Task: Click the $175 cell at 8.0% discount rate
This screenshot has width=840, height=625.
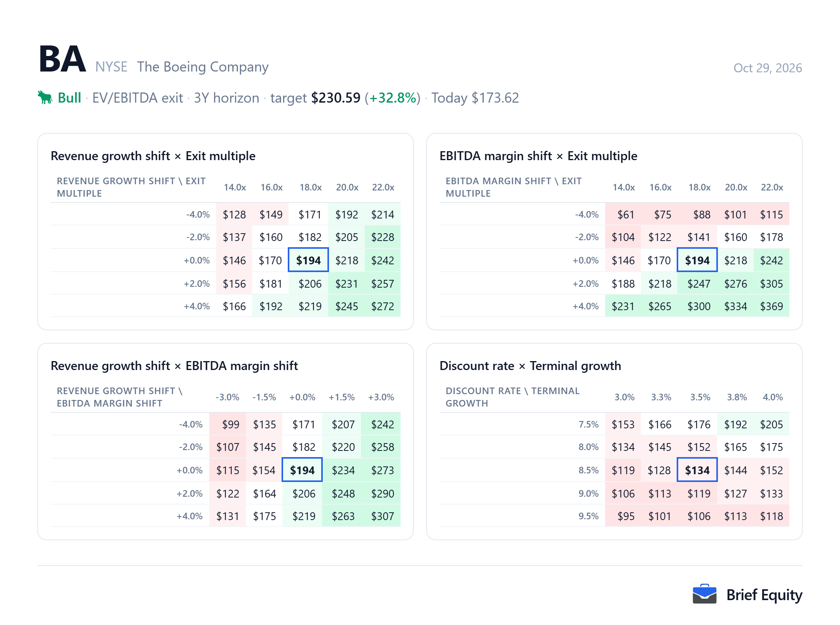Action: [x=772, y=447]
